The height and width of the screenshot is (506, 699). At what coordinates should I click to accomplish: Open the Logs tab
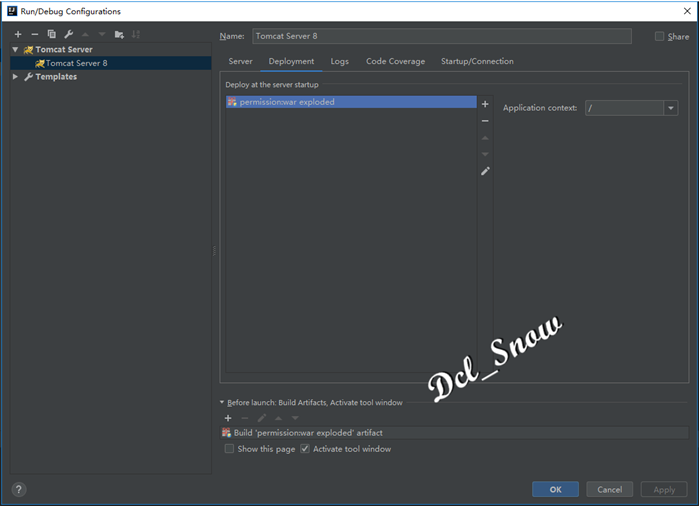tap(340, 62)
